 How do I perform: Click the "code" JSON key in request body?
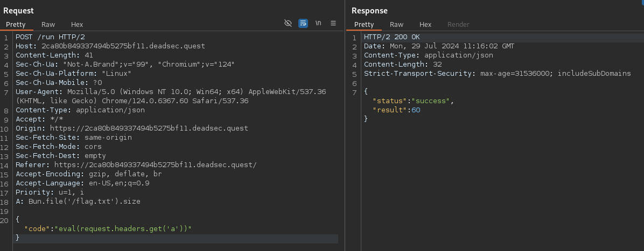pos(37,228)
